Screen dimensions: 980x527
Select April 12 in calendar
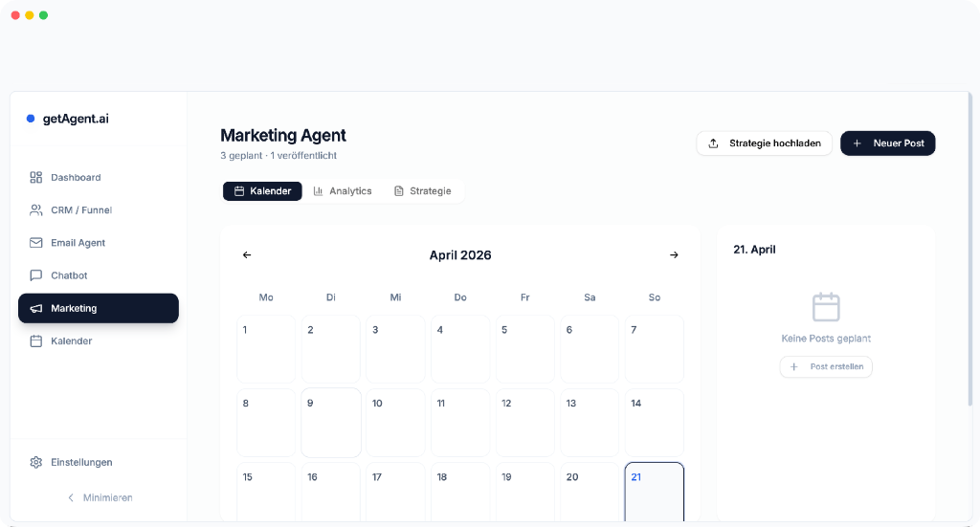(x=525, y=423)
